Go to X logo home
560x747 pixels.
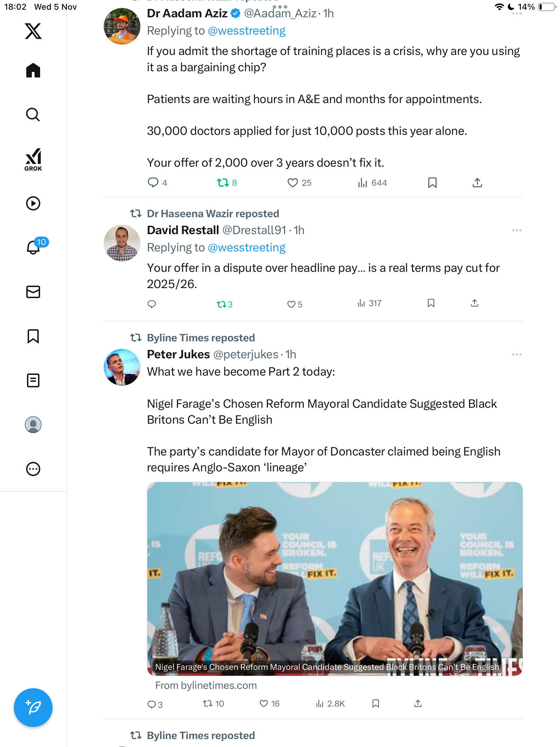[x=33, y=31]
